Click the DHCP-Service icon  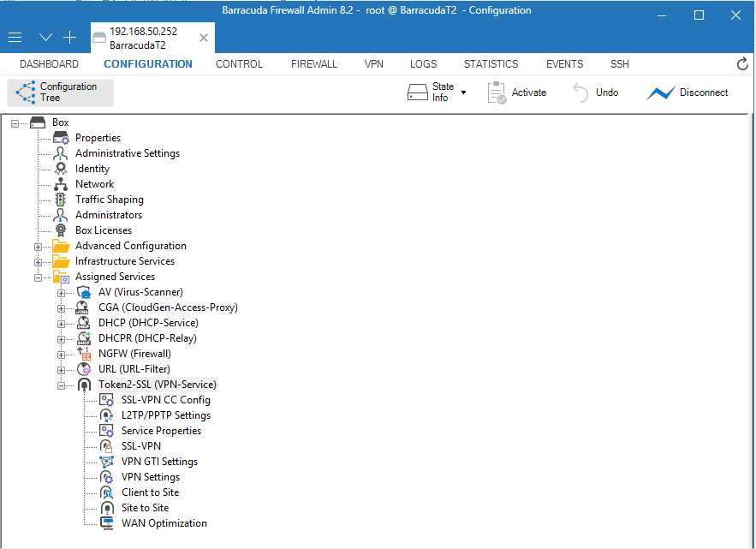pyautogui.click(x=84, y=323)
